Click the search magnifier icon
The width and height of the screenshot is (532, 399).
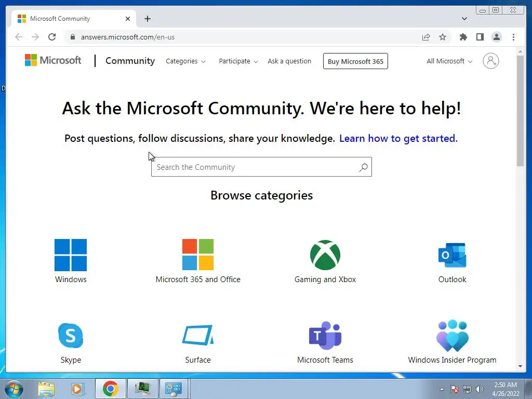tap(363, 167)
